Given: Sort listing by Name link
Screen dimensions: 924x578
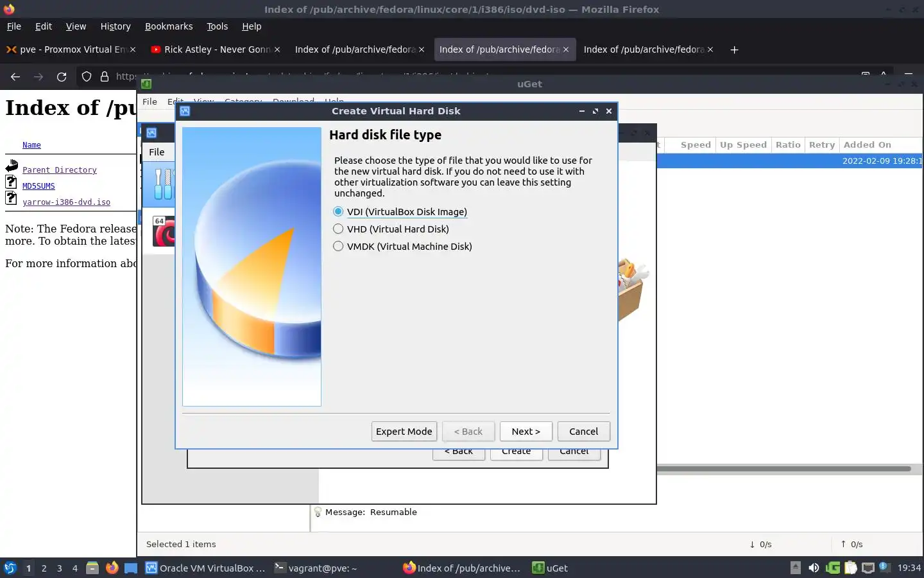Looking at the screenshot, I should 31,145.
